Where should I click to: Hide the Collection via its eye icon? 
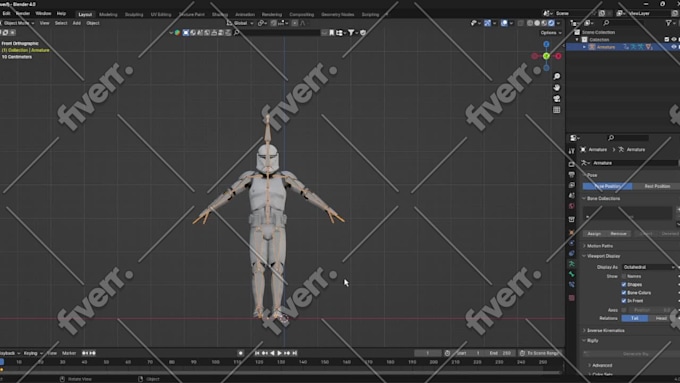673,39
